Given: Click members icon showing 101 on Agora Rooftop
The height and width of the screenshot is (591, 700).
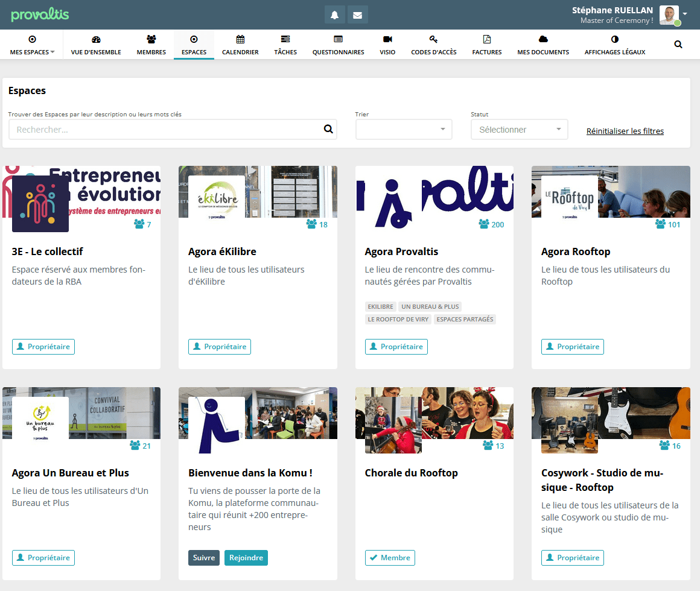Looking at the screenshot, I should (x=668, y=224).
